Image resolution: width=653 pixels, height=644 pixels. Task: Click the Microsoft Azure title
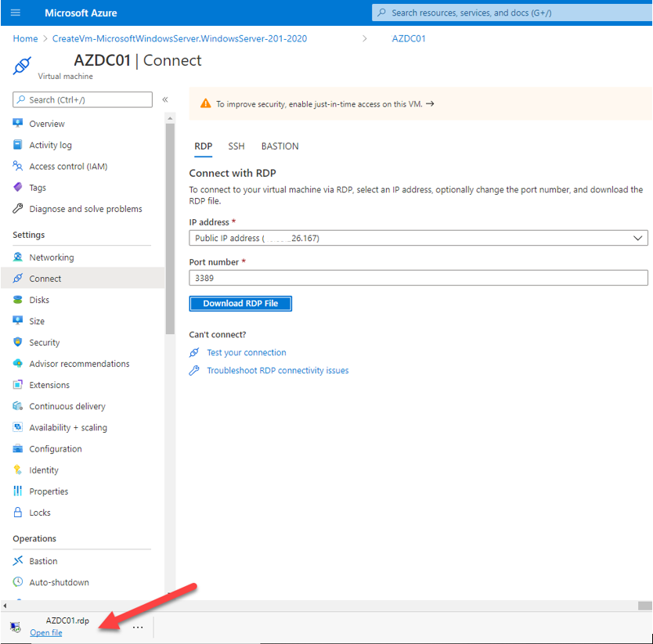pyautogui.click(x=81, y=13)
